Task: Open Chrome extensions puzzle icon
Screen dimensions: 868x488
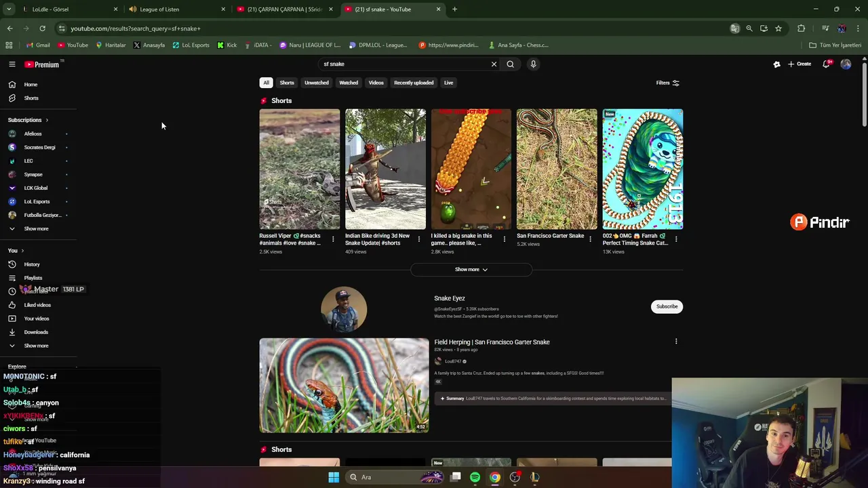Action: click(802, 28)
